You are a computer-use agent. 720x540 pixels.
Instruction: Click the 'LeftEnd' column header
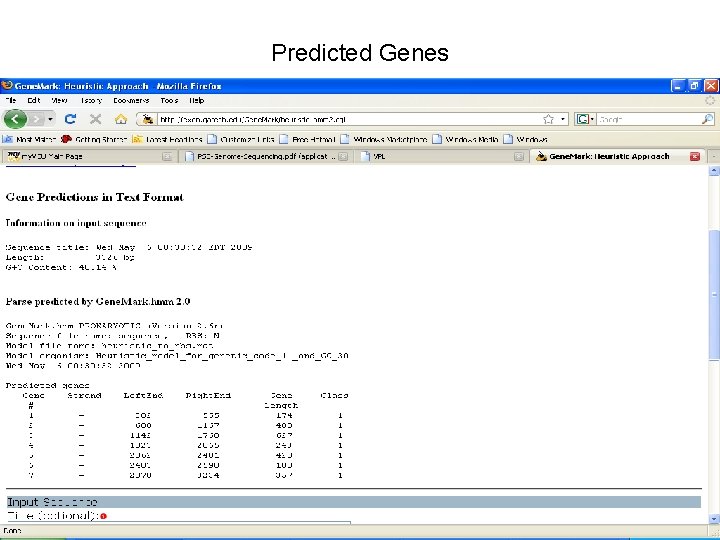point(143,395)
